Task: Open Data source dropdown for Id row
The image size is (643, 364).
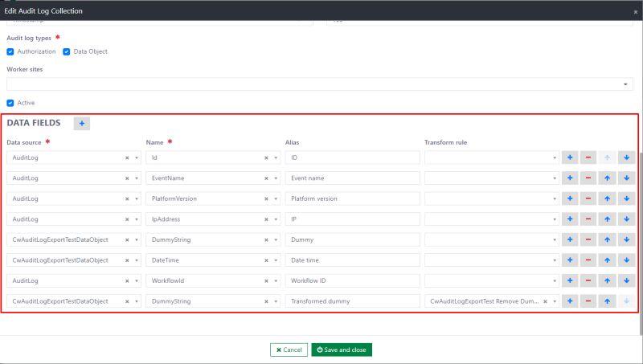Action: pos(137,157)
